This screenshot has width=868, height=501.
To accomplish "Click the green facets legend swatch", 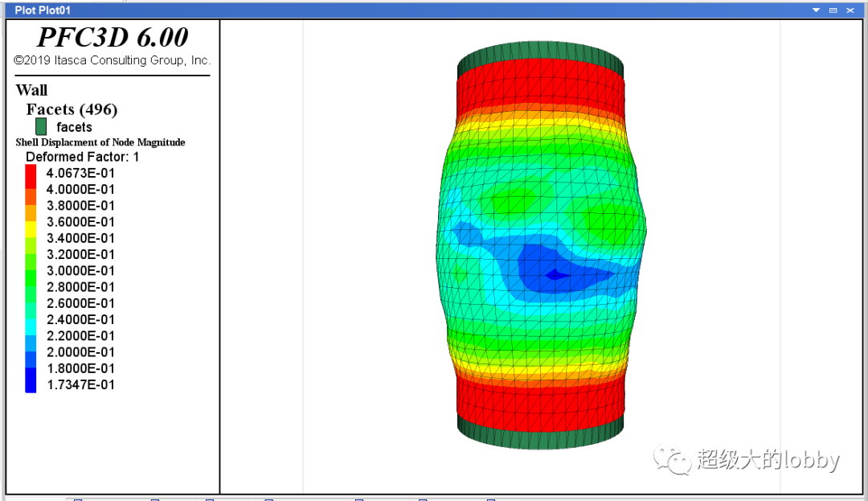I will click(x=41, y=127).
